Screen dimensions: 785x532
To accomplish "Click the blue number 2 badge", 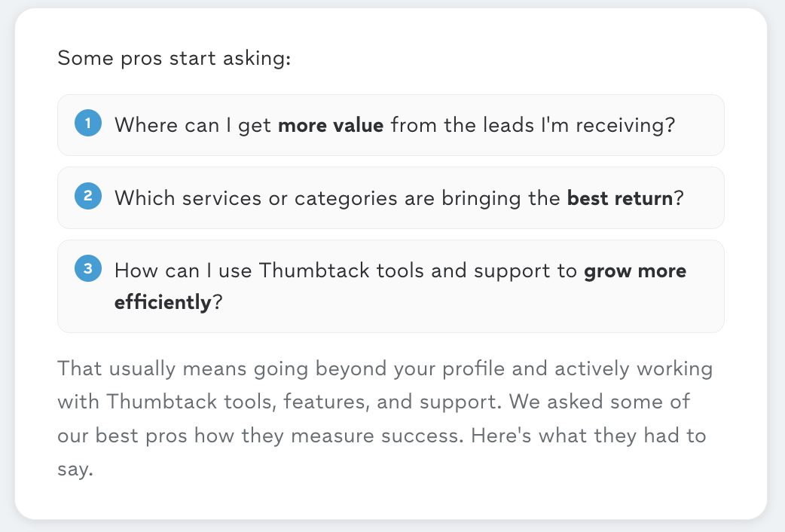I will (x=88, y=196).
